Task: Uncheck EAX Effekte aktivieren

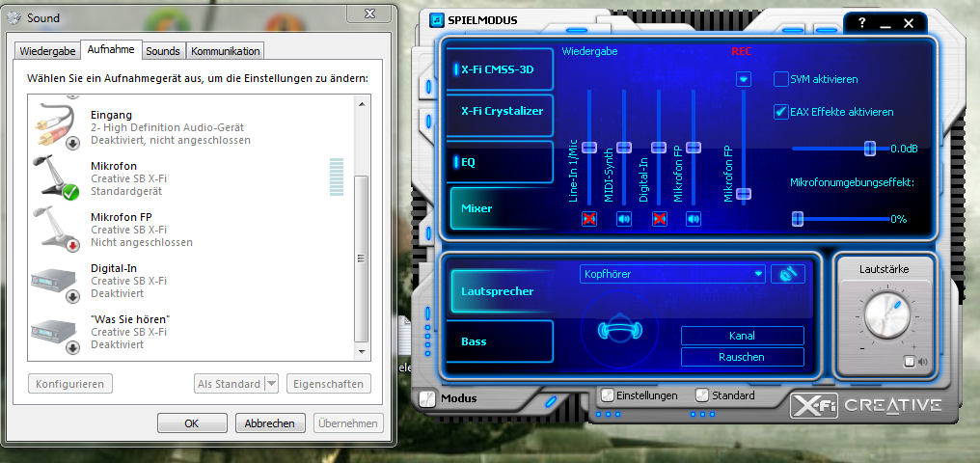Action: (x=781, y=113)
